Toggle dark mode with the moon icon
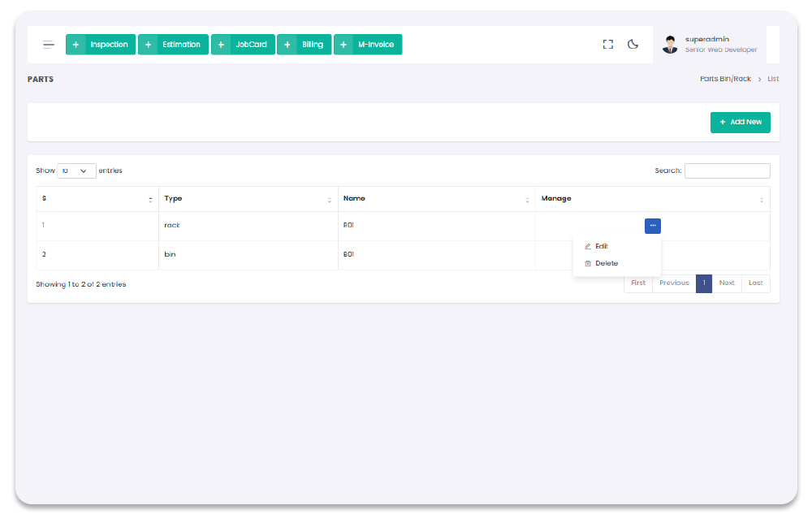 coord(633,45)
